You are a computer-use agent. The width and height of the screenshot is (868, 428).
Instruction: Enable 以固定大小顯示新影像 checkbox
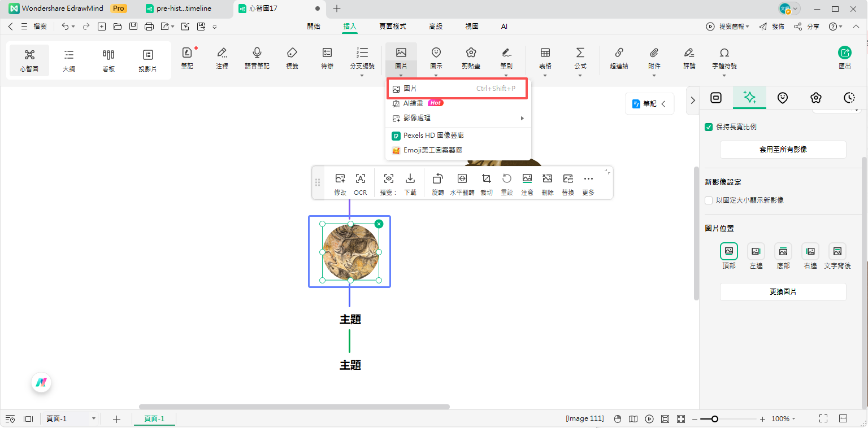709,200
